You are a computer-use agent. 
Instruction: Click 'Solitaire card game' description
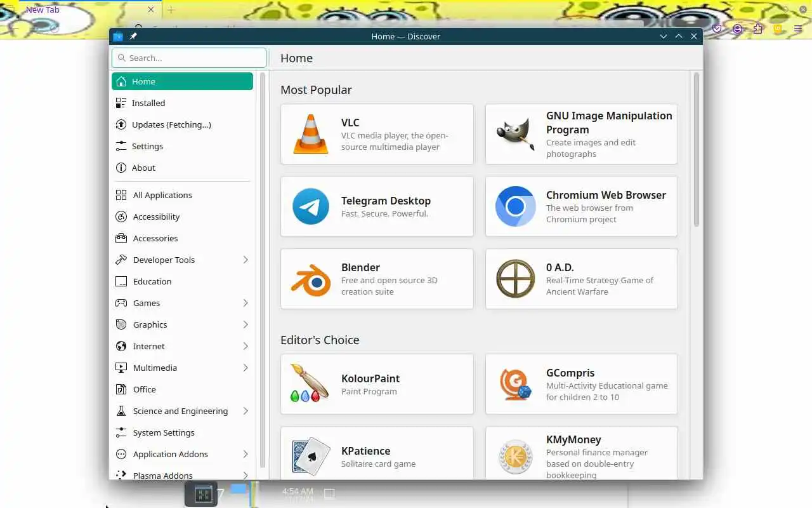(x=378, y=464)
